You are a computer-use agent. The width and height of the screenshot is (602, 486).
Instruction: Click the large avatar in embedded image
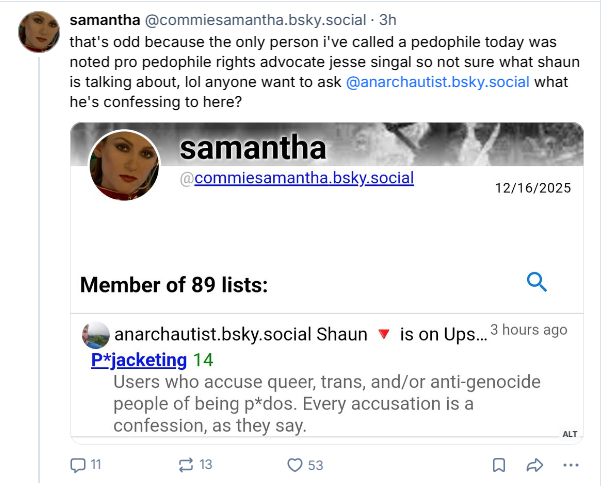pos(125,165)
